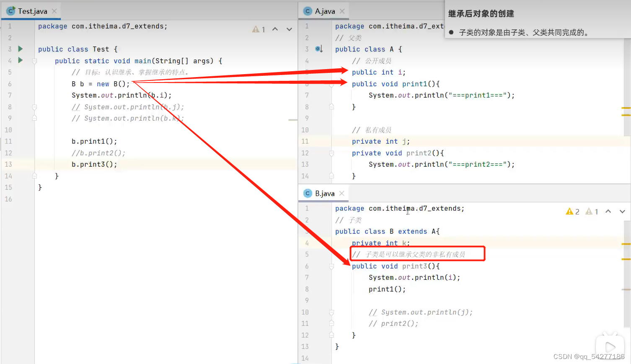Screen dimensions: 631x364
Task: Run main method via gutter arrow
Action: [x=20, y=60]
